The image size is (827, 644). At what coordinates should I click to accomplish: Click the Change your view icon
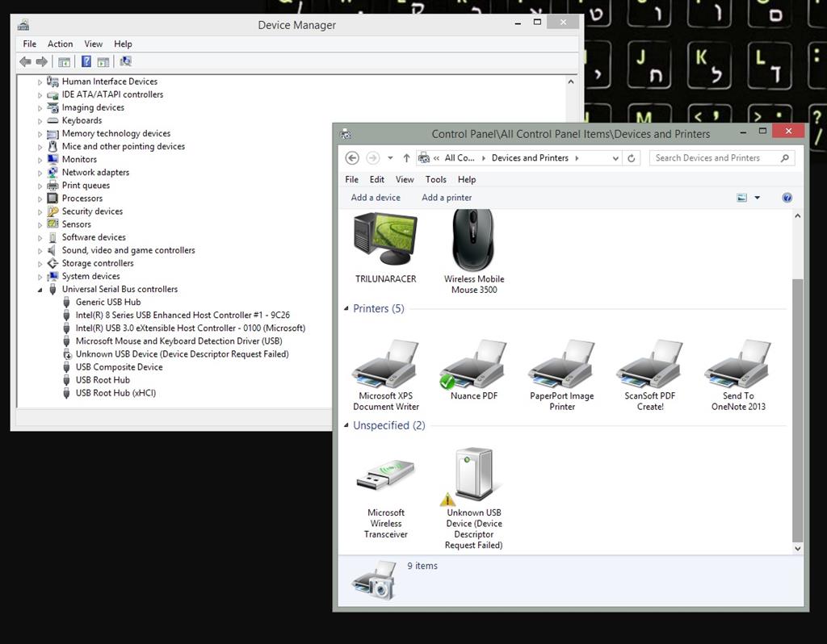[x=741, y=198]
